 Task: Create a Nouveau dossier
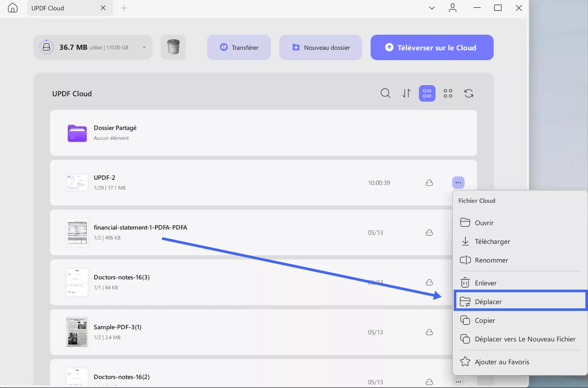tap(321, 47)
